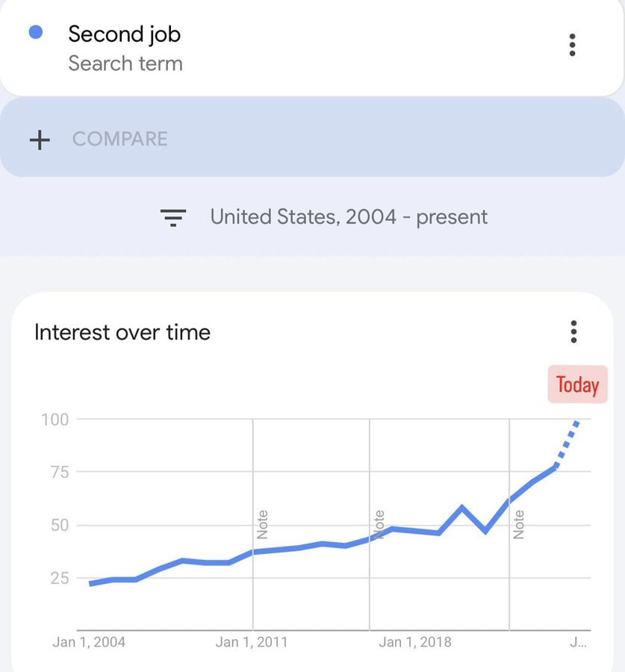This screenshot has width=625, height=672.
Task: Click the third Note marker on the chart
Action: 520,523
